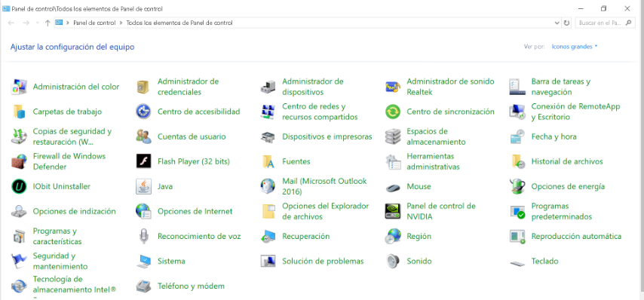Image resolution: width=644 pixels, height=300 pixels.
Task: Open the Programas predeterminados link
Action: [562, 211]
